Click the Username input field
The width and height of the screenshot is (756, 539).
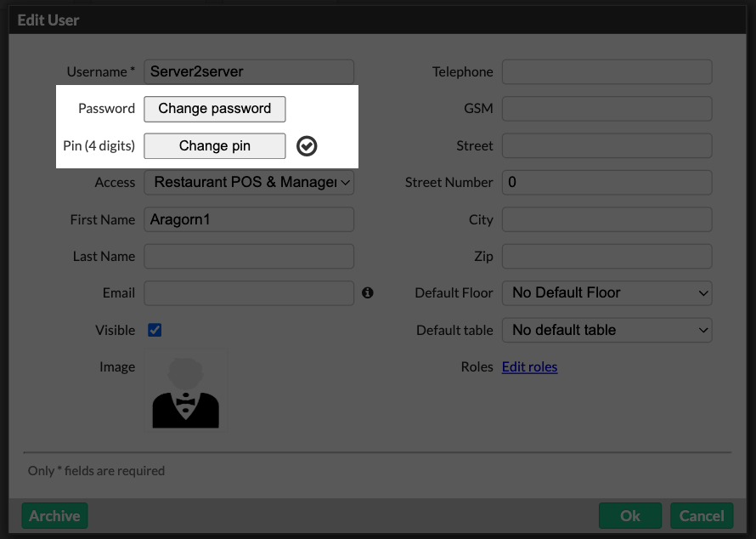249,72
